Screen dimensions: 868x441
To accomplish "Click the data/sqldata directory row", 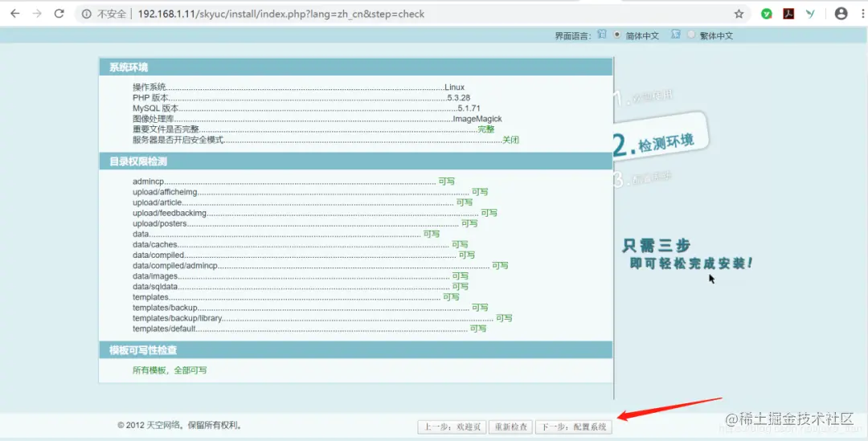I will pyautogui.click(x=301, y=286).
